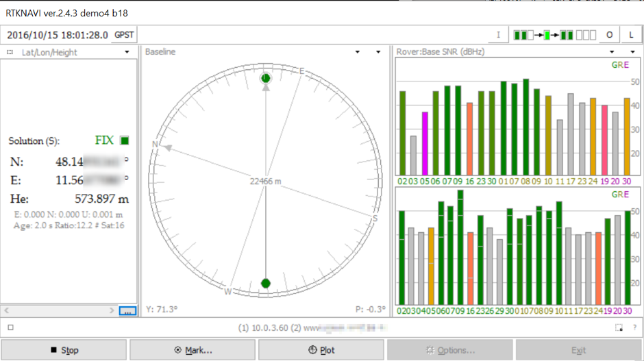Screen dimensions: 644x361
Task: Click the horizontal scrollbar right arrow
Action: (113, 311)
